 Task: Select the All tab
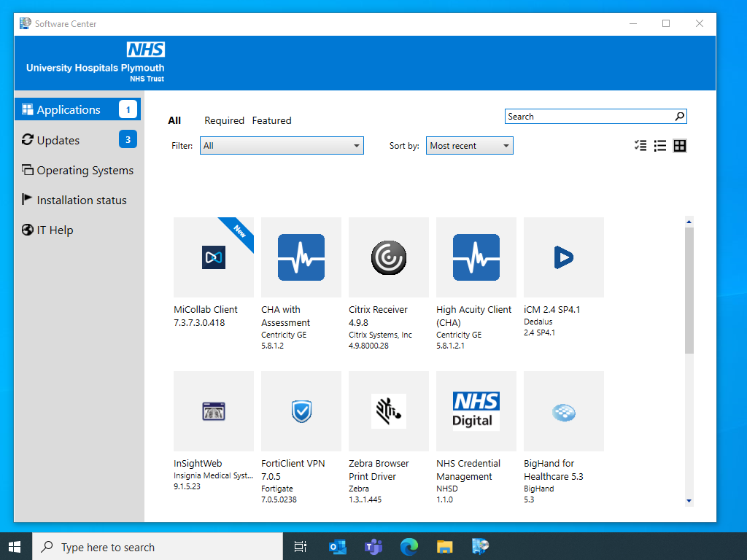174,120
